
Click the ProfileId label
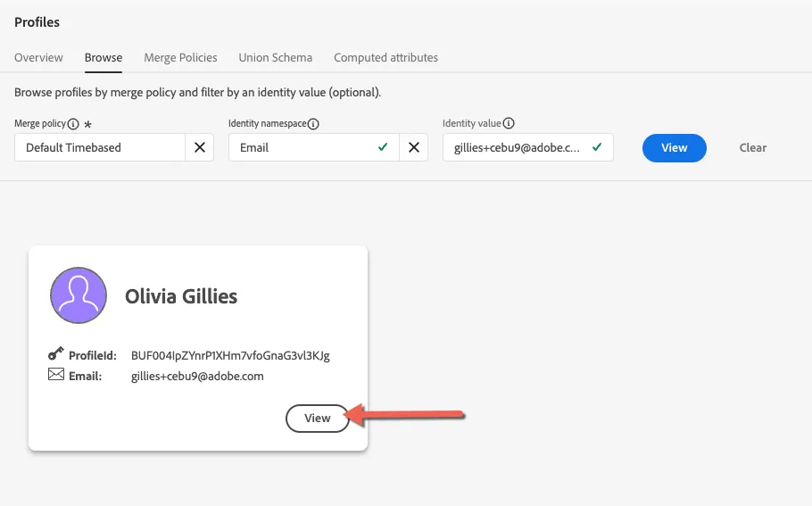[x=93, y=355]
